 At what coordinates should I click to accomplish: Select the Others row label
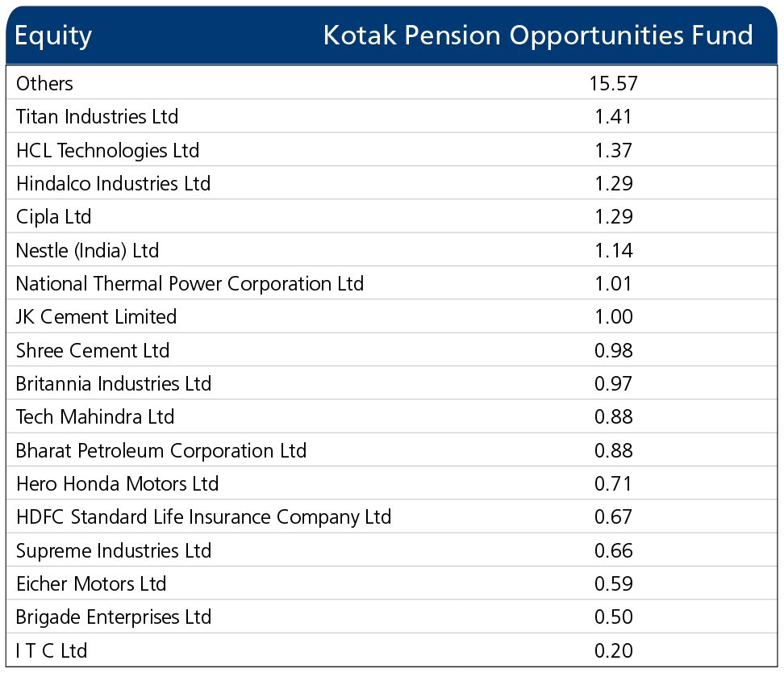44,84
